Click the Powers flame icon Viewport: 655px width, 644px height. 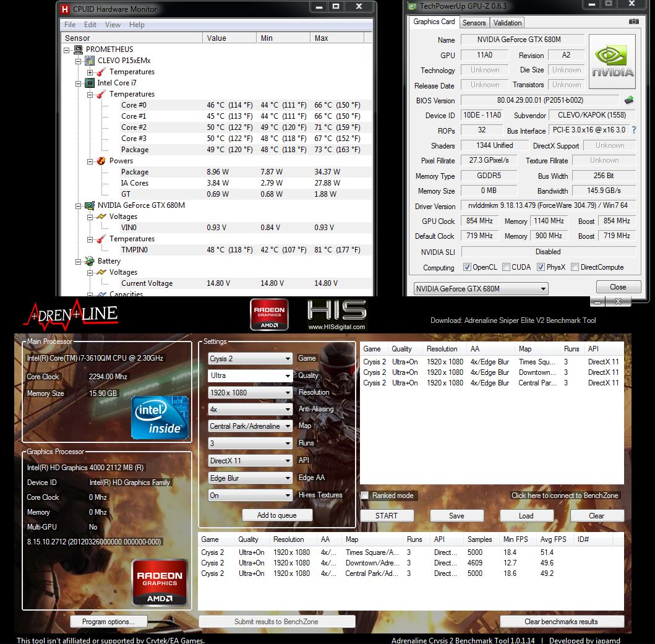pos(101,161)
